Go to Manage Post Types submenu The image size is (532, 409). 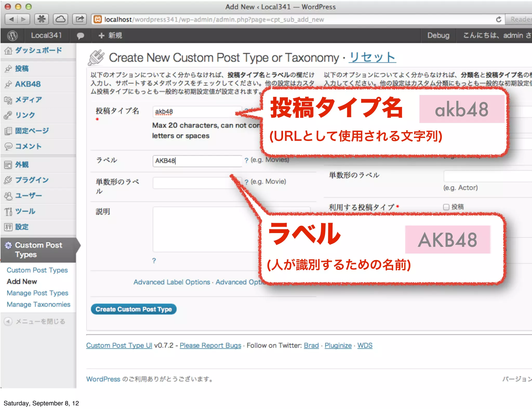click(x=37, y=293)
